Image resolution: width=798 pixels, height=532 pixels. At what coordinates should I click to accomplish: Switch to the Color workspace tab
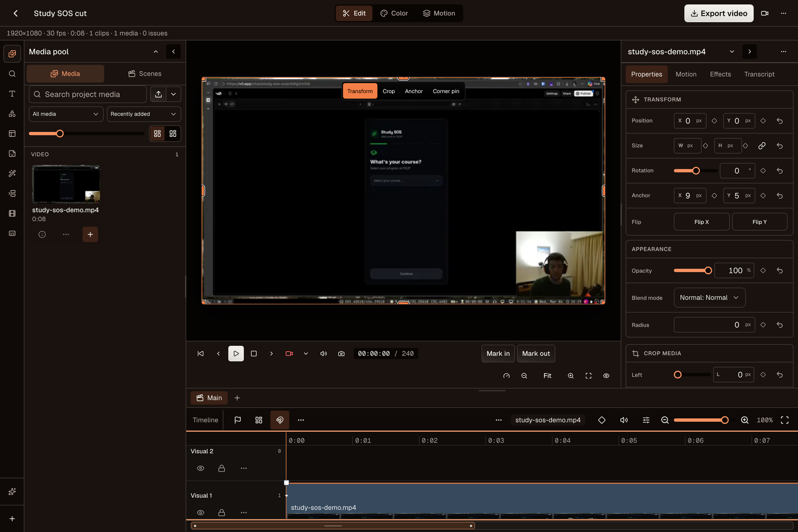tap(394, 13)
